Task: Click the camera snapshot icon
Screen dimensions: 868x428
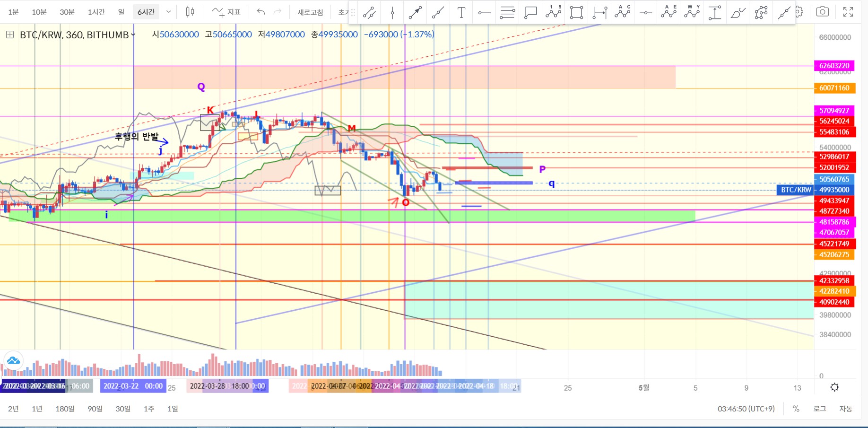Action: (822, 12)
